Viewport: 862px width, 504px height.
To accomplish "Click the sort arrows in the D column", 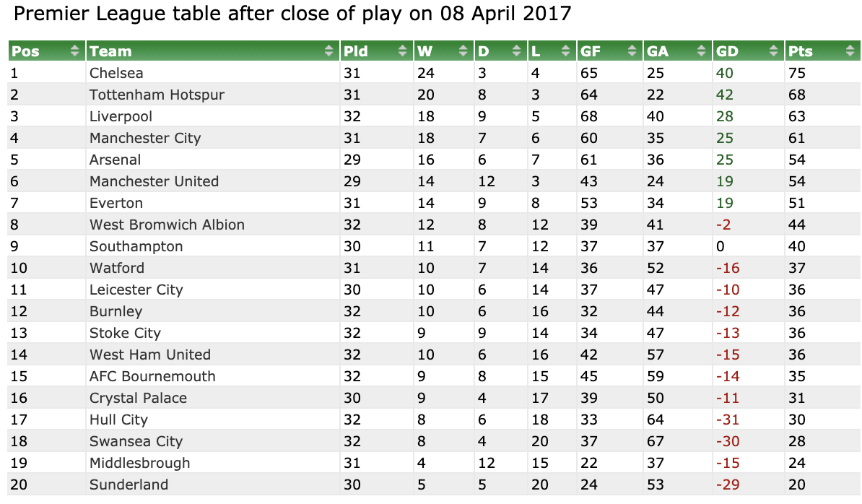I will click(516, 51).
